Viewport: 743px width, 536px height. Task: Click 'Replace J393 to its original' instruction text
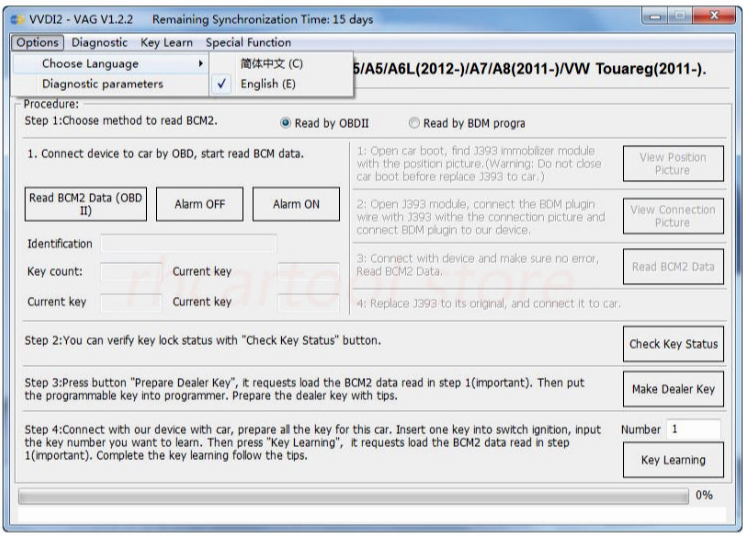pos(489,303)
